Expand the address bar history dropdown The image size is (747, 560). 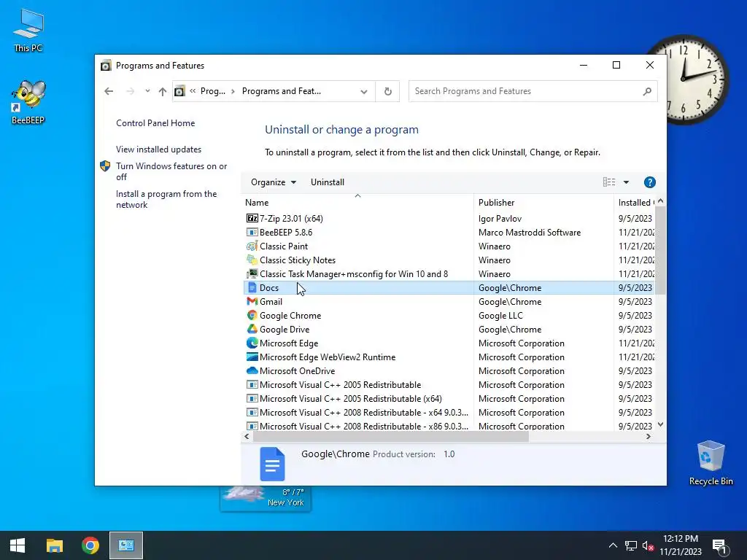pyautogui.click(x=364, y=91)
